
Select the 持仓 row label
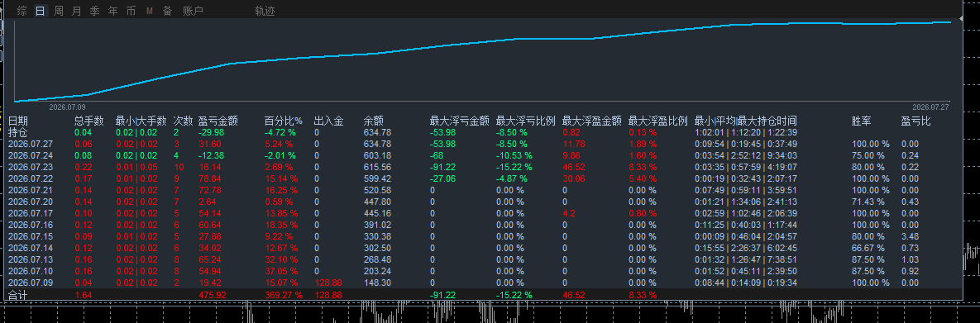coord(17,132)
